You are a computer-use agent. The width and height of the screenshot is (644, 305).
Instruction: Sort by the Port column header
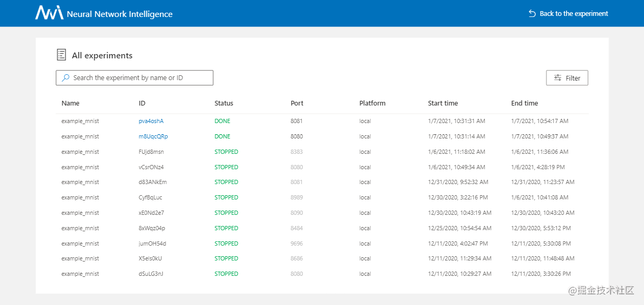click(297, 103)
